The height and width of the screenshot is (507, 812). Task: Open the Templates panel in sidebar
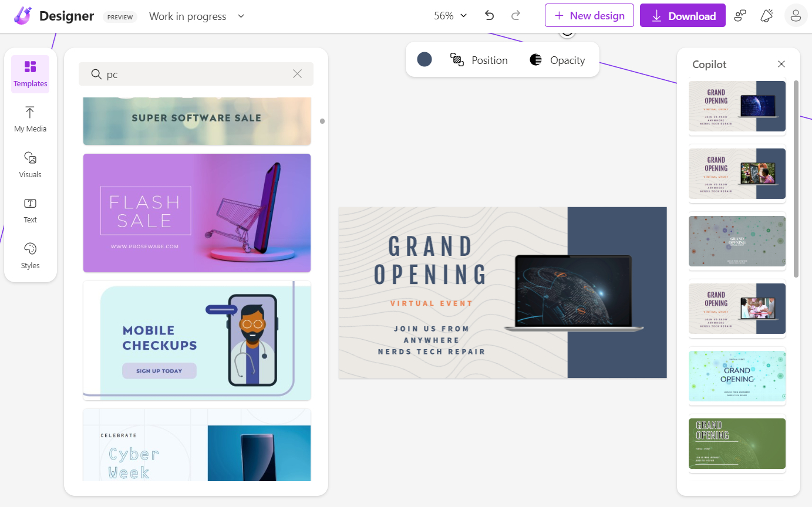pyautogui.click(x=30, y=74)
